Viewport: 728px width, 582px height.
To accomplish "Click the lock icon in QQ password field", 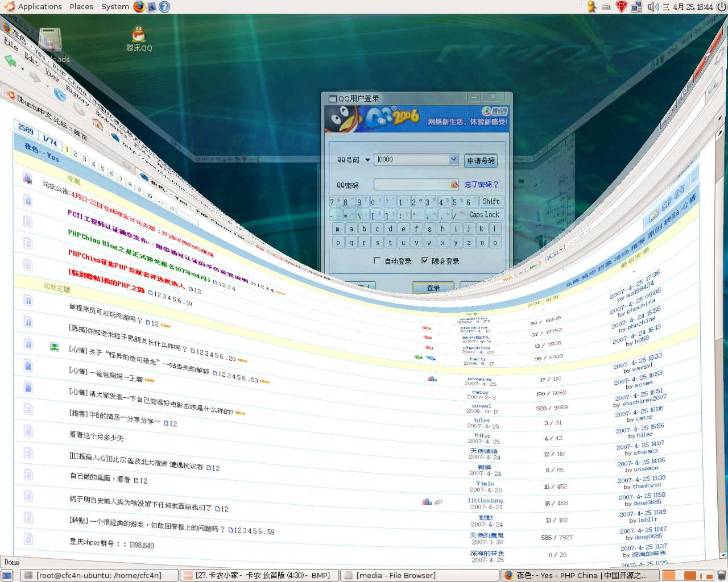I will point(454,185).
